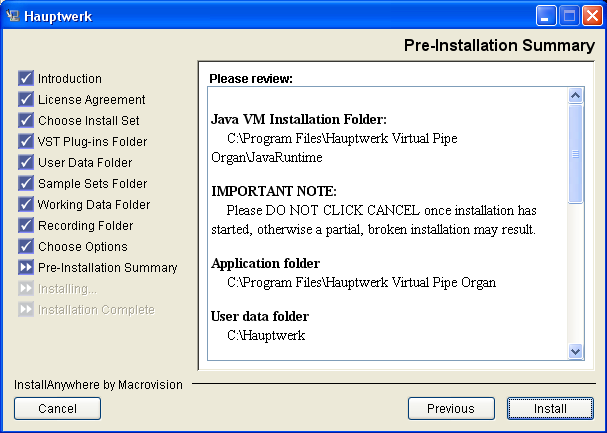This screenshot has width=607, height=433.
Task: Click the scroll up arrow in summary
Action: pyautogui.click(x=575, y=95)
